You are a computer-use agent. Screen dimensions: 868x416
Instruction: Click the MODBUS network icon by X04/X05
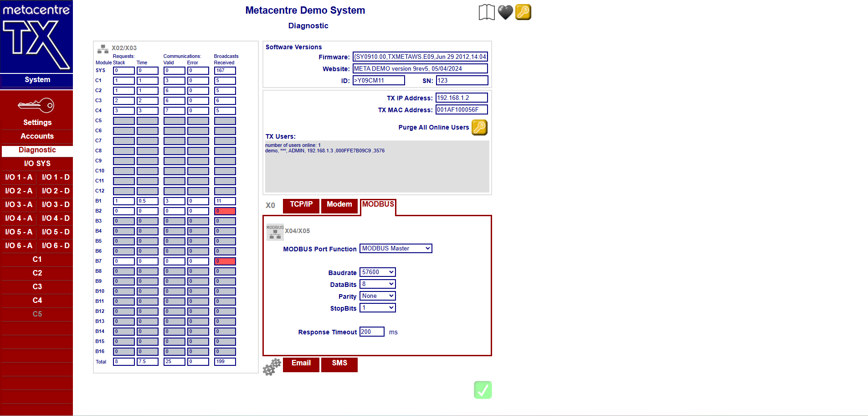coord(275,232)
